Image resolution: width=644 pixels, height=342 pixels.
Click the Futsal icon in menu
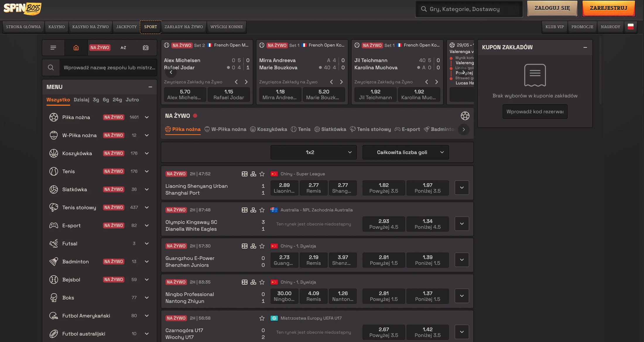pos(54,243)
